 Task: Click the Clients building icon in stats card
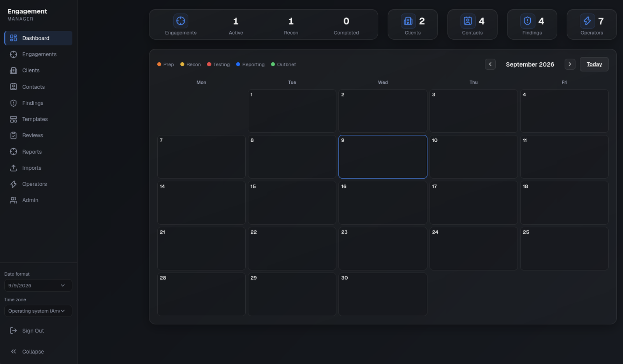click(408, 21)
